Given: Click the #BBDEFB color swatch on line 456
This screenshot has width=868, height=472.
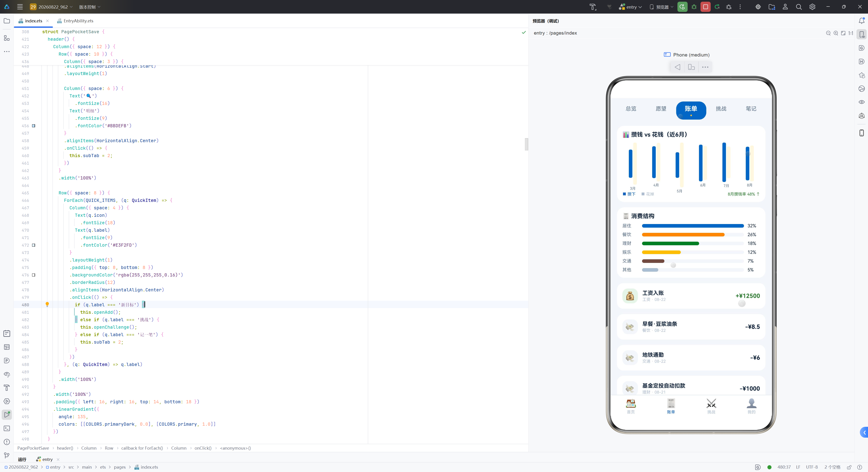Looking at the screenshot, I should pyautogui.click(x=33, y=126).
